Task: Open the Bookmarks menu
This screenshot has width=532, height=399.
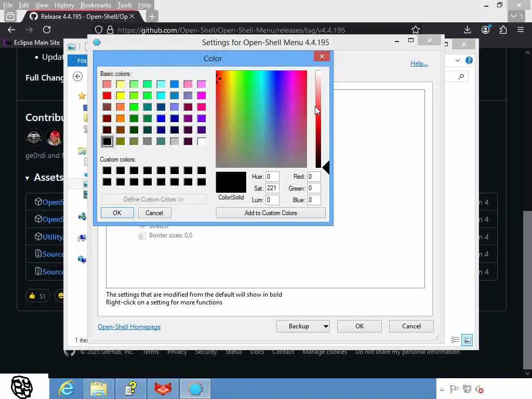Action: coord(96,5)
